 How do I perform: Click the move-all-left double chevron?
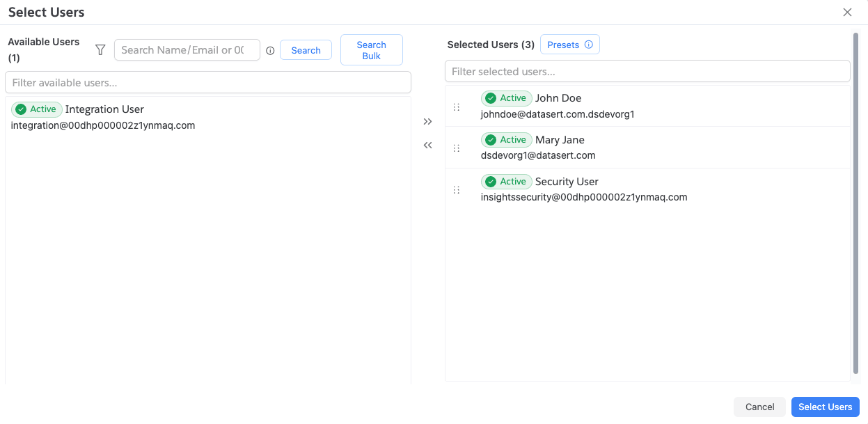point(427,146)
